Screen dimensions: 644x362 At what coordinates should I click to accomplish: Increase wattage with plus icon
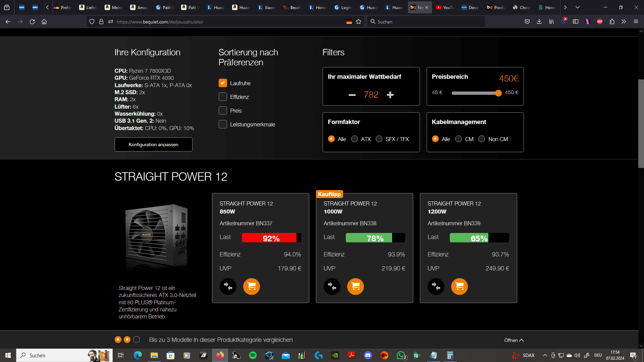(x=390, y=95)
